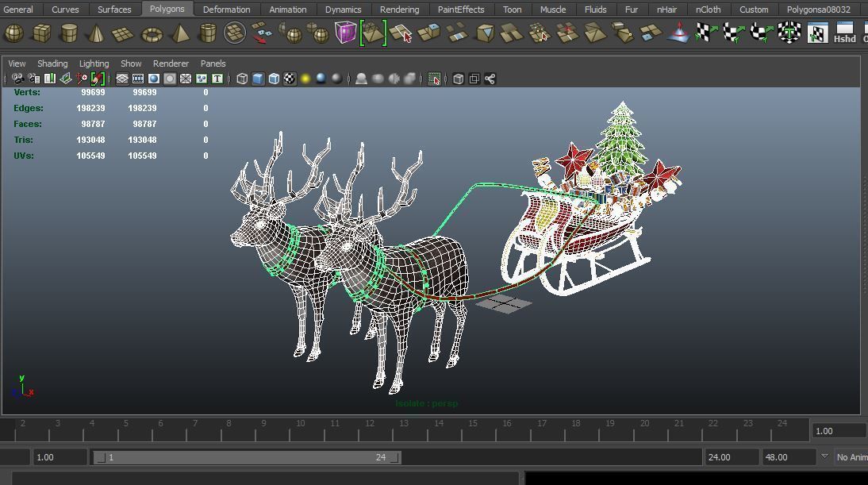Open camera bookmarks icon in the panel toolbar
The width and height of the screenshot is (868, 485).
click(50, 79)
